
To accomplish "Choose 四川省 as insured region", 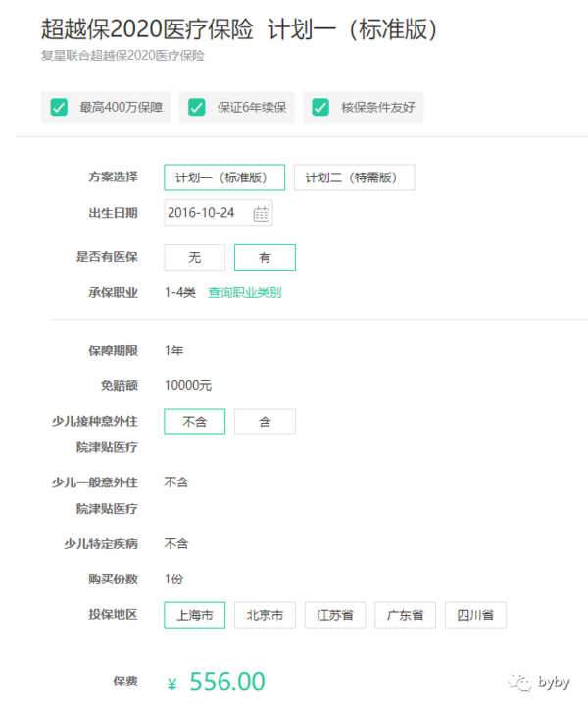I will 475,615.
